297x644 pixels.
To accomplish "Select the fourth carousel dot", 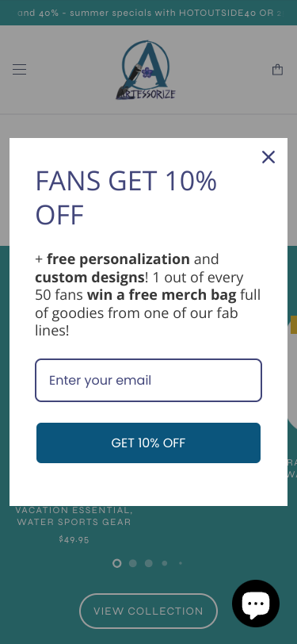I will point(165,563).
